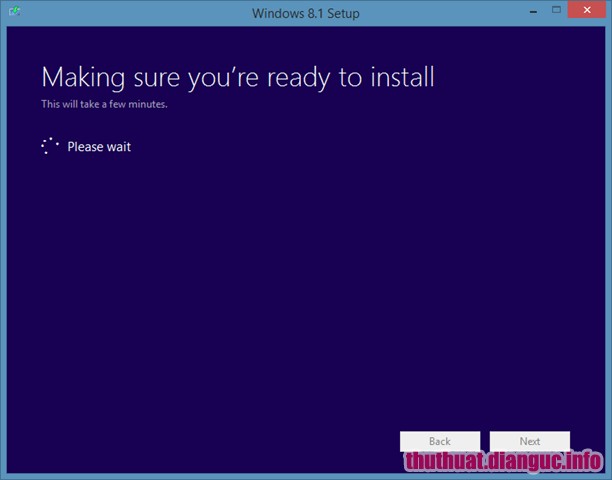This screenshot has width=612, height=480.
Task: Minimize the Windows 8.1 Setup window
Action: [533, 12]
